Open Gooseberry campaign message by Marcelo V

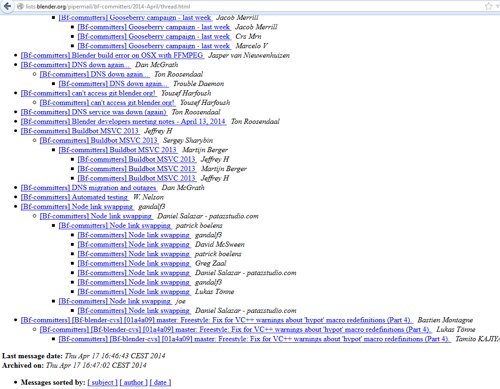coord(154,46)
